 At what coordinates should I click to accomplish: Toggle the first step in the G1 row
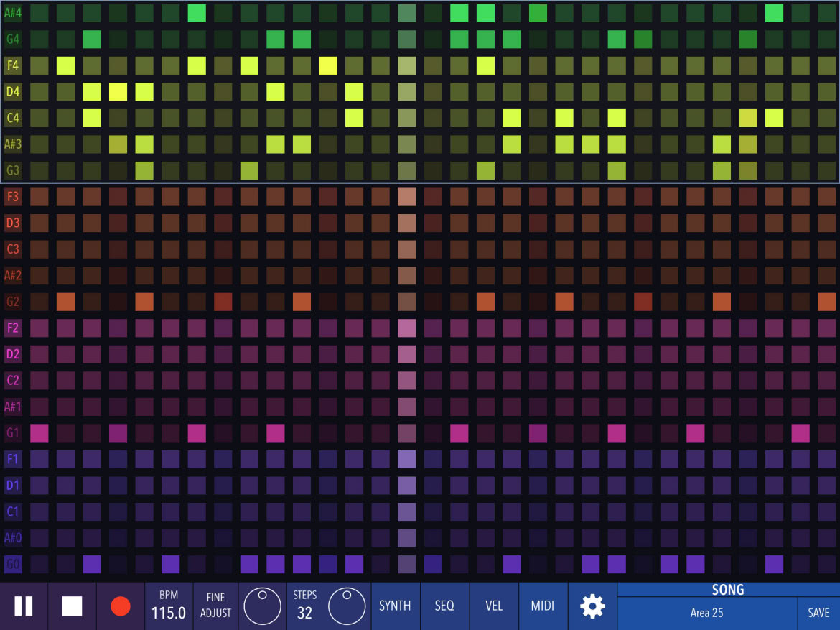coord(39,432)
